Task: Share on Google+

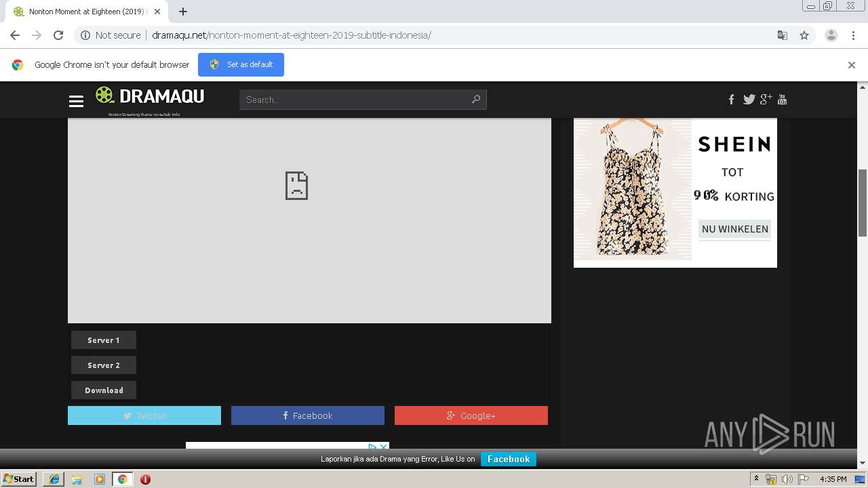Action: point(471,415)
